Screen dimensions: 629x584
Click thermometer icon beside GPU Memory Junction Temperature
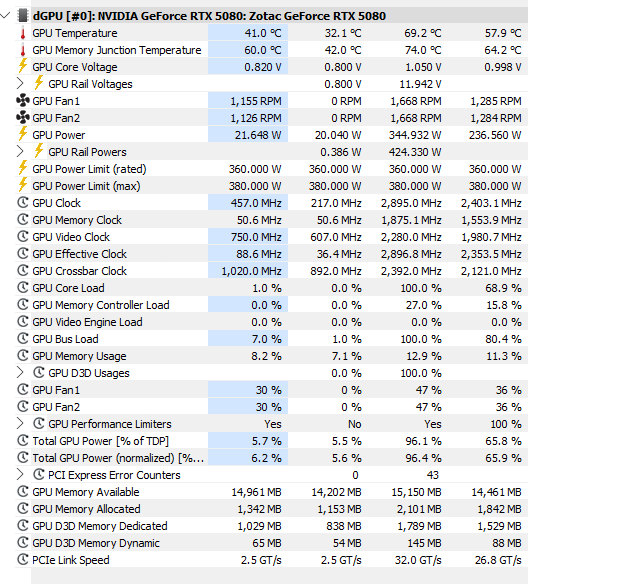[x=23, y=50]
